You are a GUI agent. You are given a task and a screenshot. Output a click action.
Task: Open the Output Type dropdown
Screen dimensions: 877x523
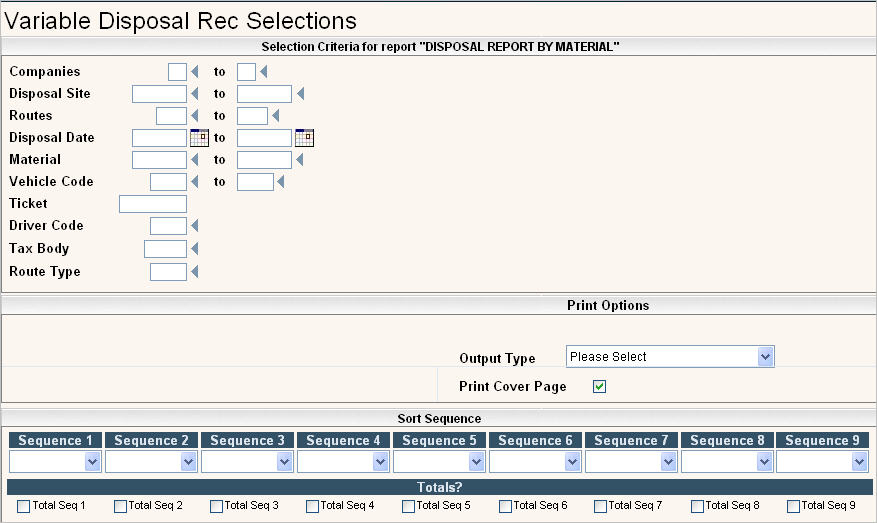[x=670, y=357]
